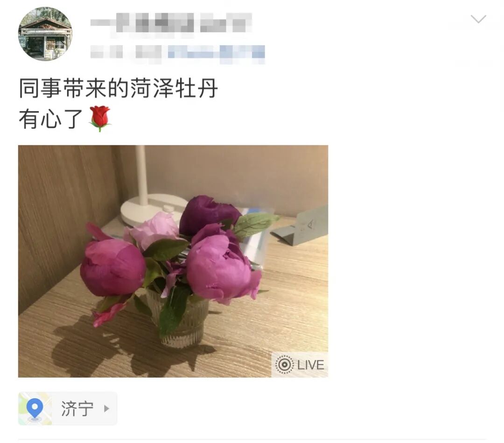
Task: Click the glass vase in the photo
Action: (x=177, y=318)
